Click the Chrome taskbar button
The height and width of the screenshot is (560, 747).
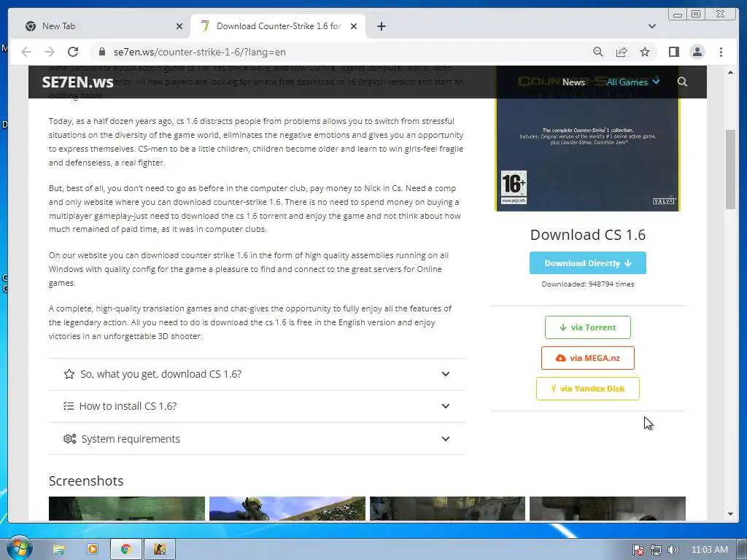coord(126,550)
